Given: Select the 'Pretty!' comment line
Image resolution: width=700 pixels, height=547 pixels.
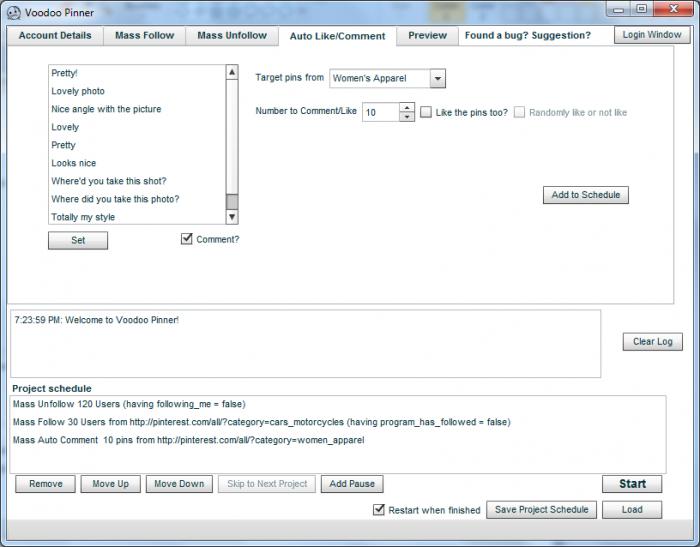Looking at the screenshot, I should click(x=138, y=73).
